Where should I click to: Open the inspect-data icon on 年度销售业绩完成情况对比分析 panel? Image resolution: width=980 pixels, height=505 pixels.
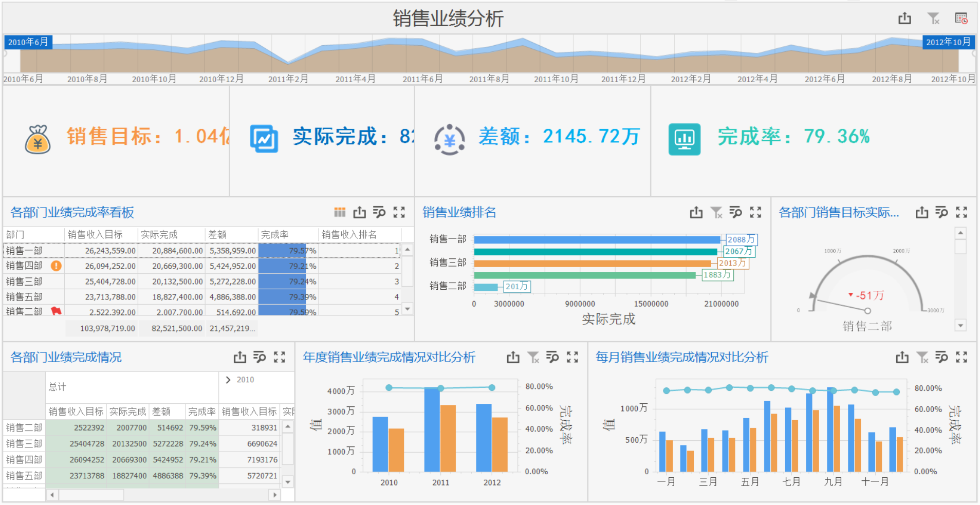pyautogui.click(x=552, y=357)
